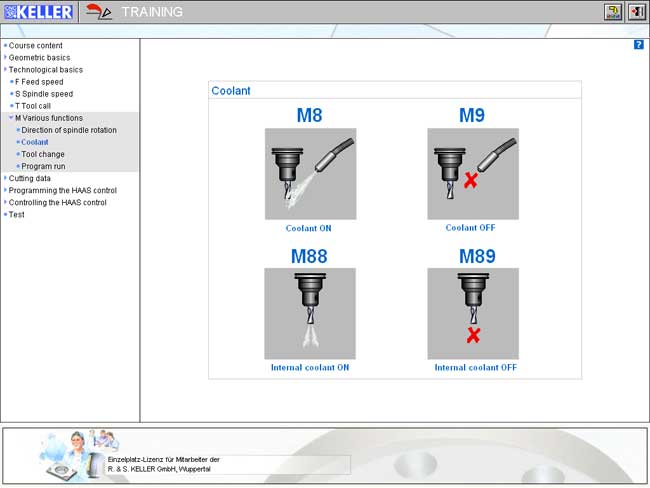The image size is (650, 488).
Task: Click the red training mode icon
Action: 99,12
